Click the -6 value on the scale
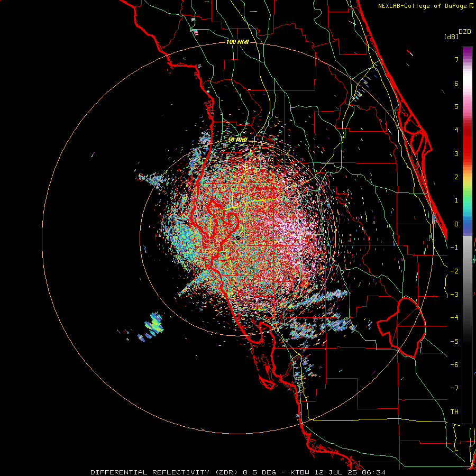Viewport: 476px width, 476px height. (454, 365)
